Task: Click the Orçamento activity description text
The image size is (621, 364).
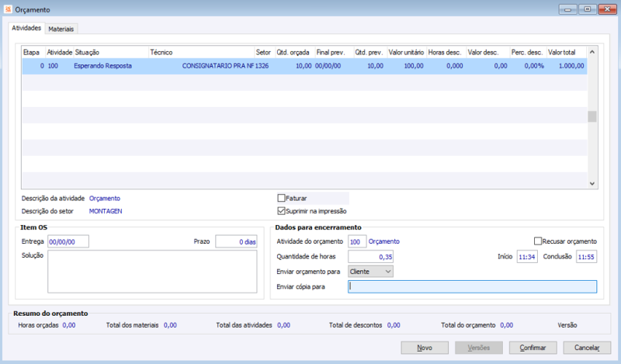Action: 105,199
